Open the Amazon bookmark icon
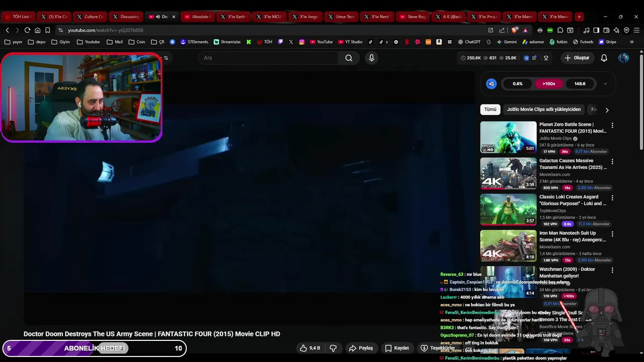The height and width of the screenshot is (362, 644). point(439,42)
